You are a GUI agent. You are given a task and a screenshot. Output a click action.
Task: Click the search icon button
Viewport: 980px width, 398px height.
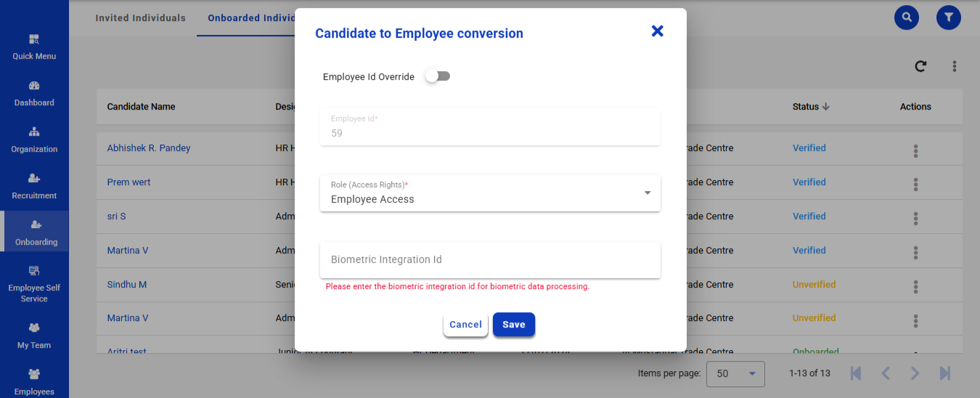[906, 17]
